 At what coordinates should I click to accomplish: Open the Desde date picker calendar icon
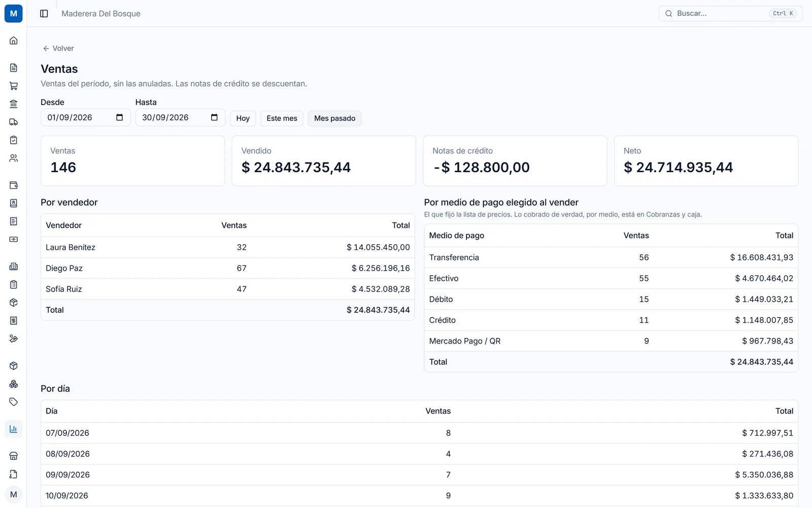point(120,117)
